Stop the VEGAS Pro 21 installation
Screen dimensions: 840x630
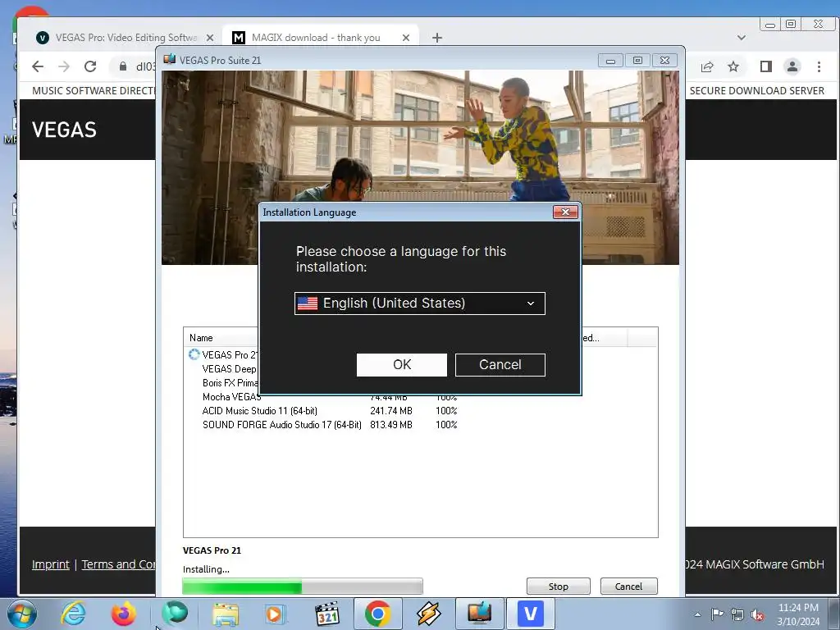tap(558, 586)
